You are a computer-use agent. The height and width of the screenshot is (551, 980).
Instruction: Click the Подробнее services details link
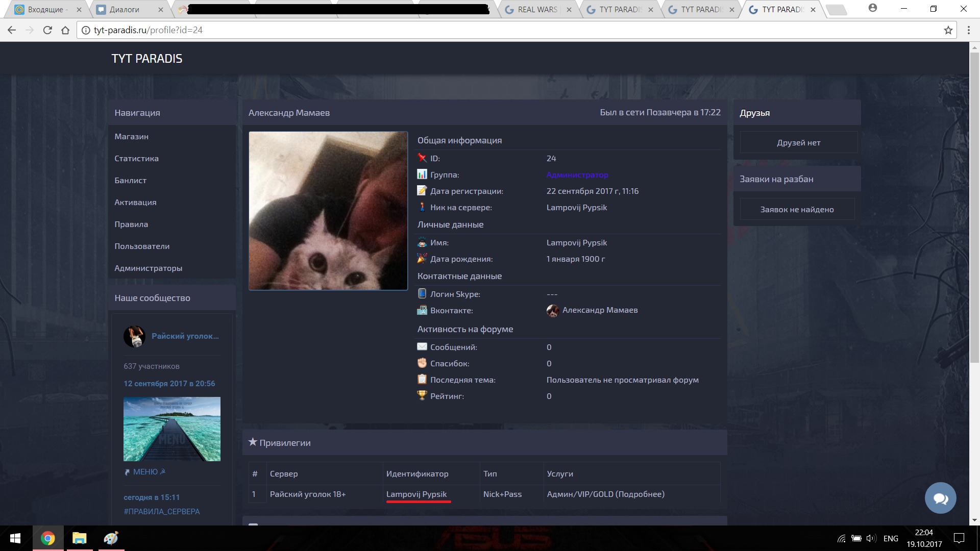640,494
